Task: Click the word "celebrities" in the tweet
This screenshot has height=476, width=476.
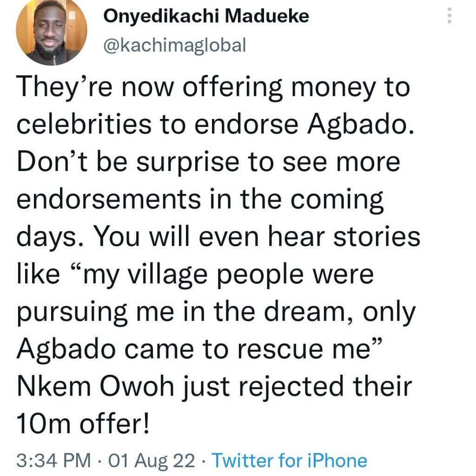Action: click(84, 124)
